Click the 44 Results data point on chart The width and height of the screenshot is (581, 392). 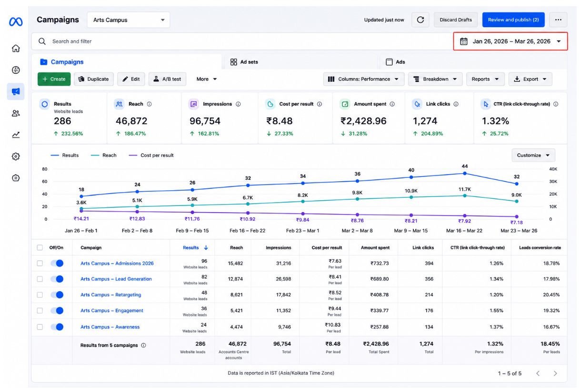[x=465, y=173]
